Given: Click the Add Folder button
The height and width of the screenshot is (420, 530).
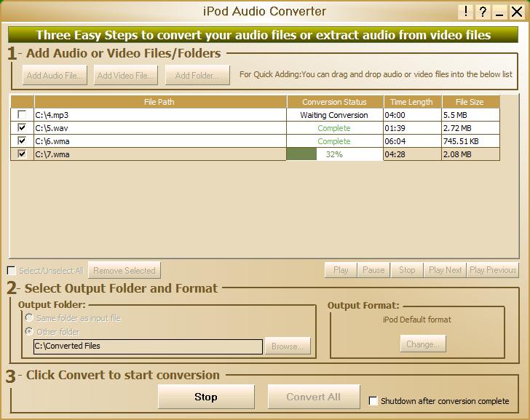Looking at the screenshot, I should click(x=197, y=76).
